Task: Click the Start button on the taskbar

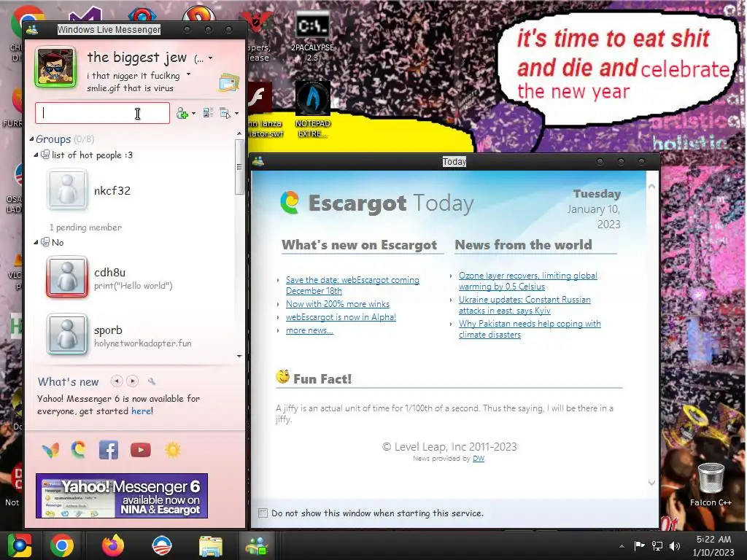Action: tap(19, 545)
